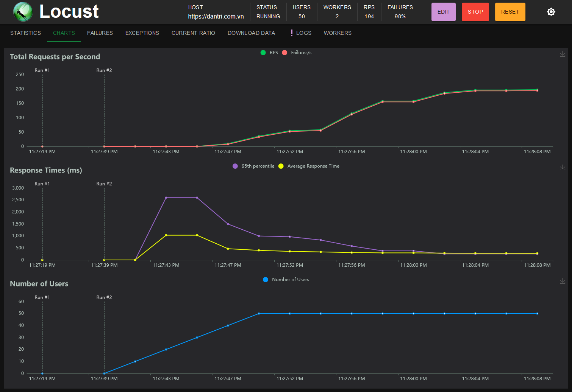Stop the running load test
This screenshot has width=572, height=392.
pyautogui.click(x=475, y=12)
